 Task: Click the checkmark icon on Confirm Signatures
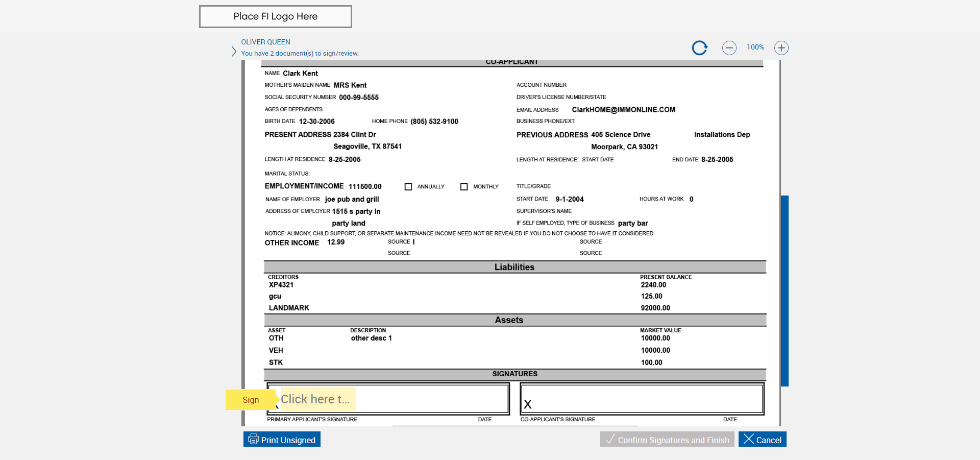[610, 440]
